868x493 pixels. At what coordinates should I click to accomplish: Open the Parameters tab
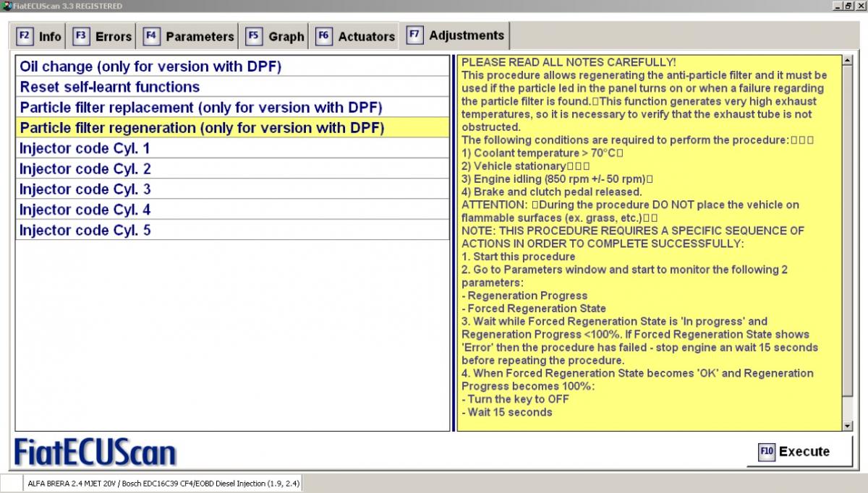(x=189, y=36)
